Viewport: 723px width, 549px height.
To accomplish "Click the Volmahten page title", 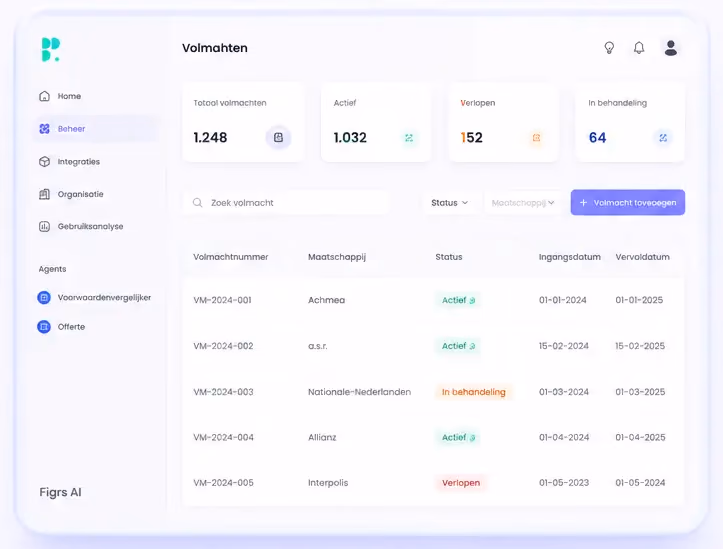I will click(214, 48).
